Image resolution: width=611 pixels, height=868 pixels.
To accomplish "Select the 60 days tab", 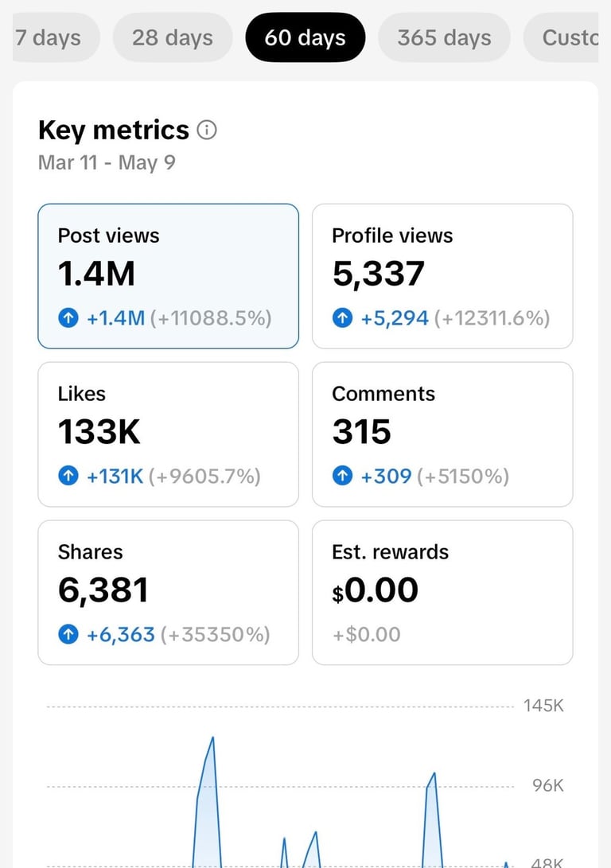I will coord(305,37).
